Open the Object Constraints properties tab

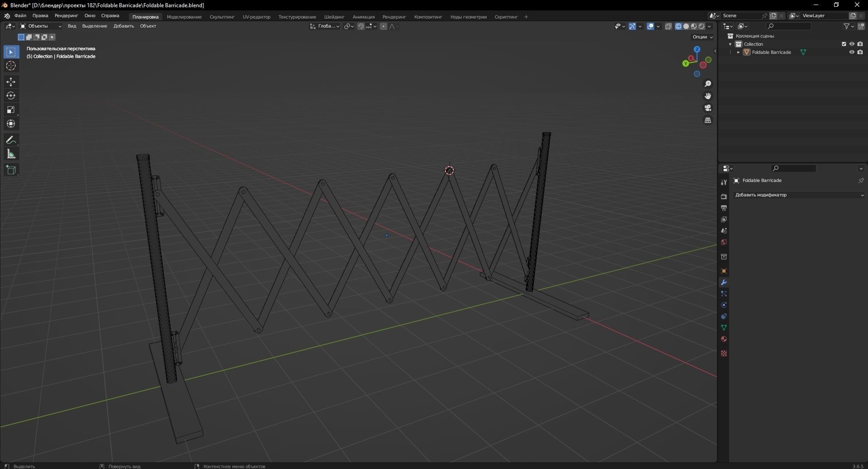(724, 316)
